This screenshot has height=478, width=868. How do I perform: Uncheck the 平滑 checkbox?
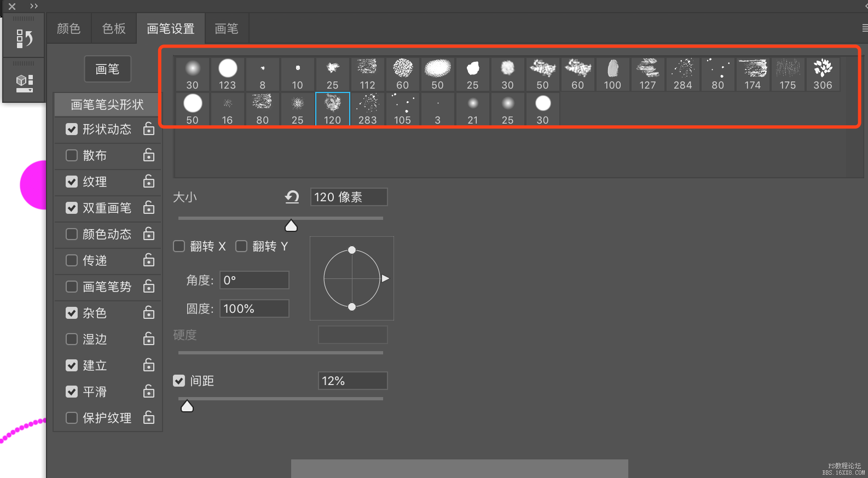[x=72, y=392]
